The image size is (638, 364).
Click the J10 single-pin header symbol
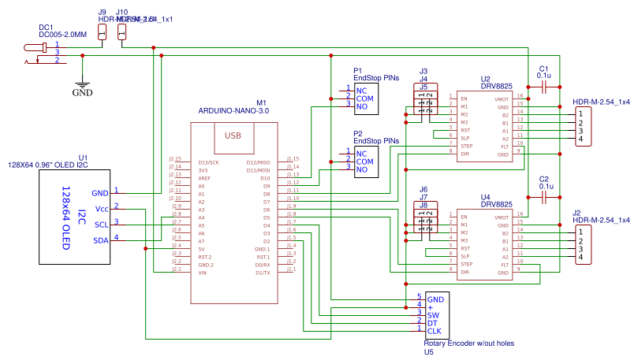pyautogui.click(x=121, y=32)
